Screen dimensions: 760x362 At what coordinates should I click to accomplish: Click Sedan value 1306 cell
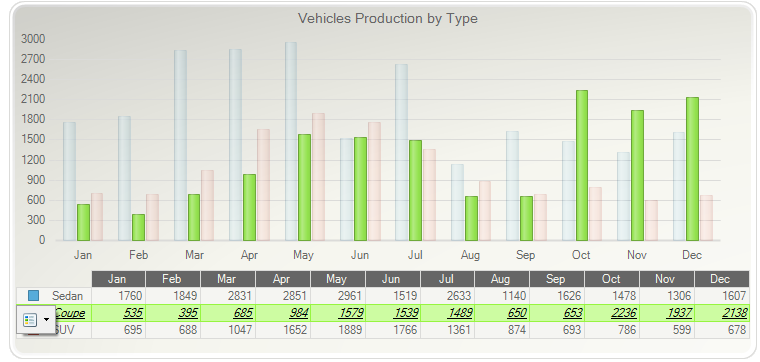click(667, 296)
